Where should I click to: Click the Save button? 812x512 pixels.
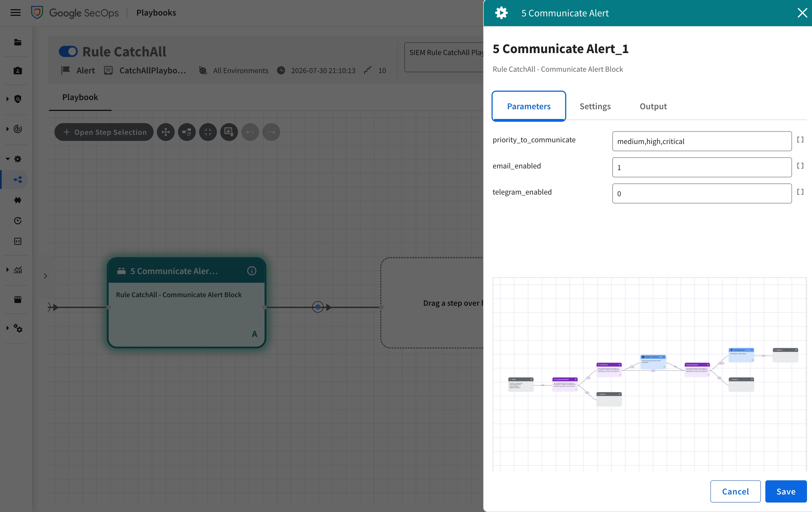point(786,491)
